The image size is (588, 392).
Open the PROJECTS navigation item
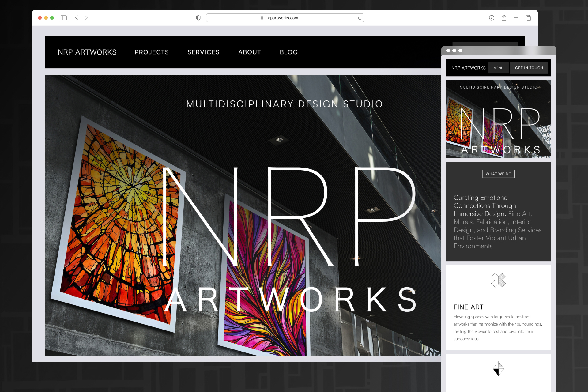click(x=152, y=52)
